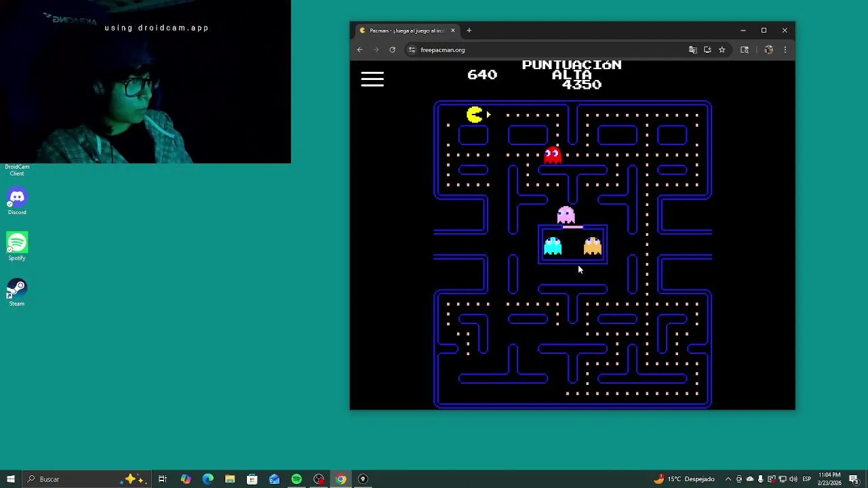Image resolution: width=868 pixels, height=488 pixels.
Task: Open Spotify desktop shortcut
Action: pyautogui.click(x=17, y=247)
